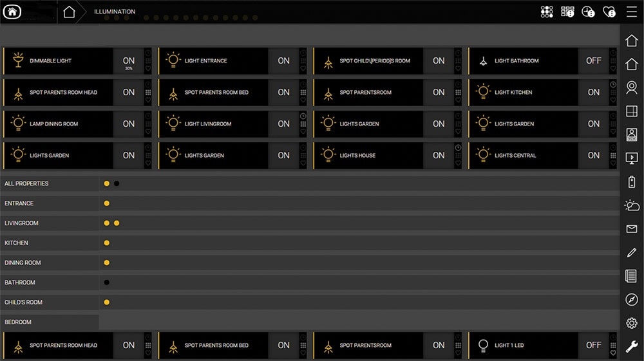Click the home breadcrumb icon in header

tap(70, 12)
